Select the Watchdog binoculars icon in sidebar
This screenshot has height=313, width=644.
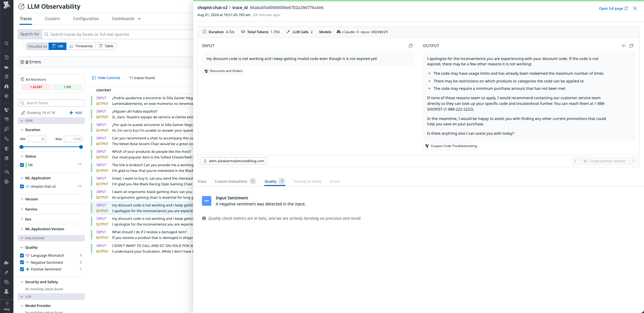6,85
